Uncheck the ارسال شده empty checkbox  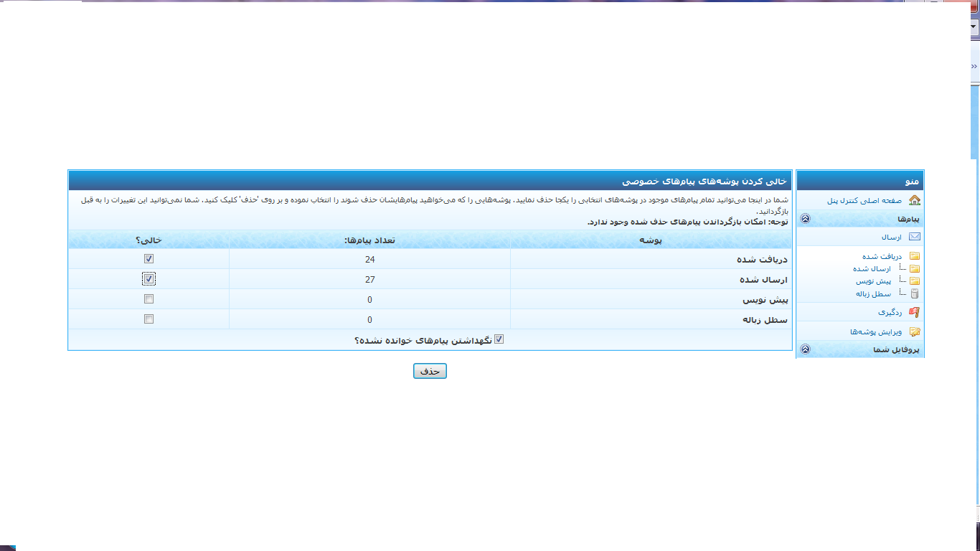pyautogui.click(x=149, y=279)
